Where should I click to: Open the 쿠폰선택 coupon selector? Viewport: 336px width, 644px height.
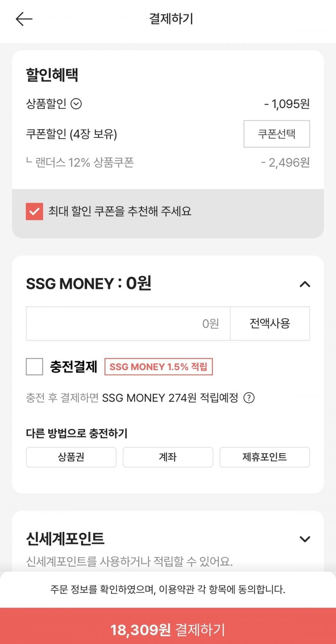tap(277, 134)
